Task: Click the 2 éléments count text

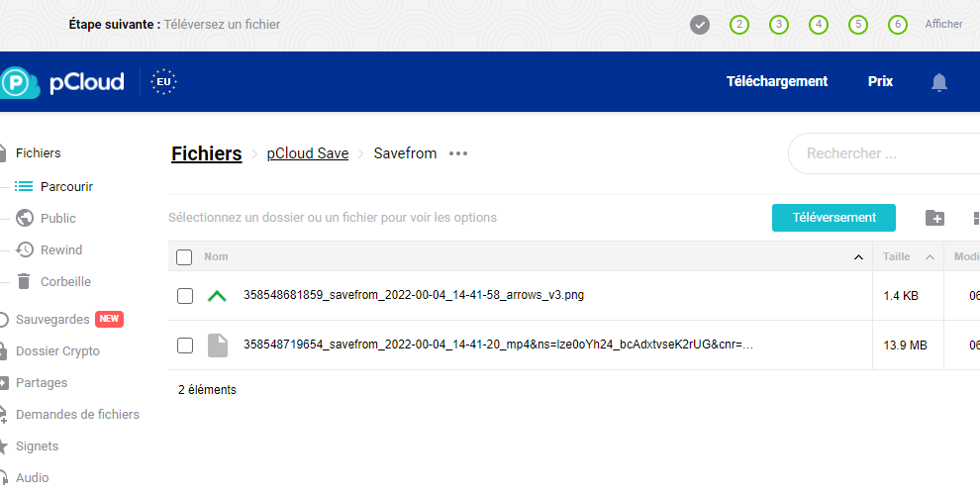Action: pyautogui.click(x=207, y=390)
